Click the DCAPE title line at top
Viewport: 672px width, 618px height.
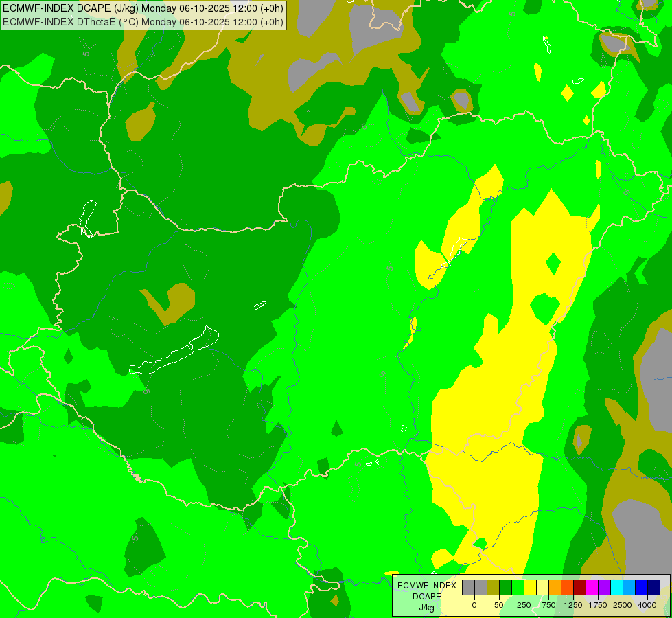[143, 8]
